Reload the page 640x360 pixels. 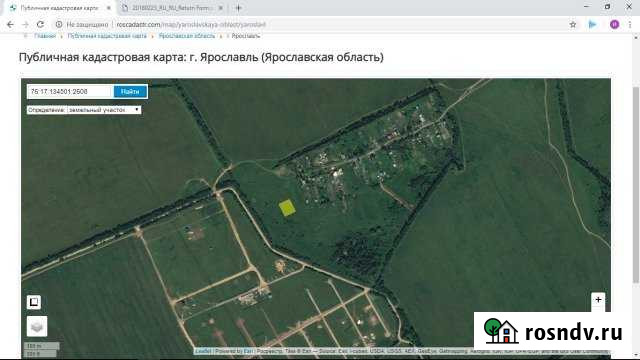coord(40,24)
